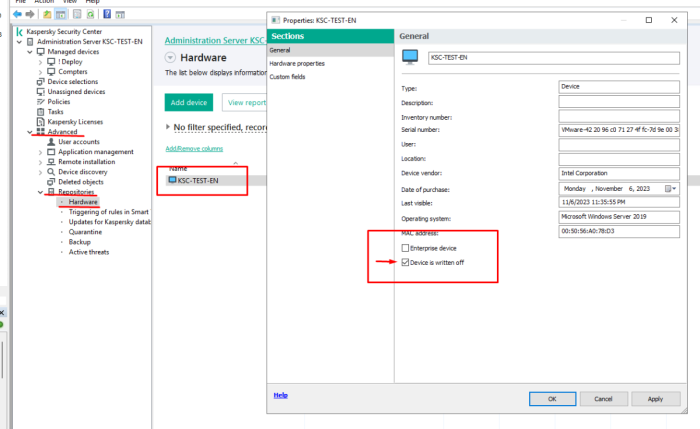700x429 pixels.
Task: Toggle the Show/Hide Action Pane icon
Action: pos(120,14)
